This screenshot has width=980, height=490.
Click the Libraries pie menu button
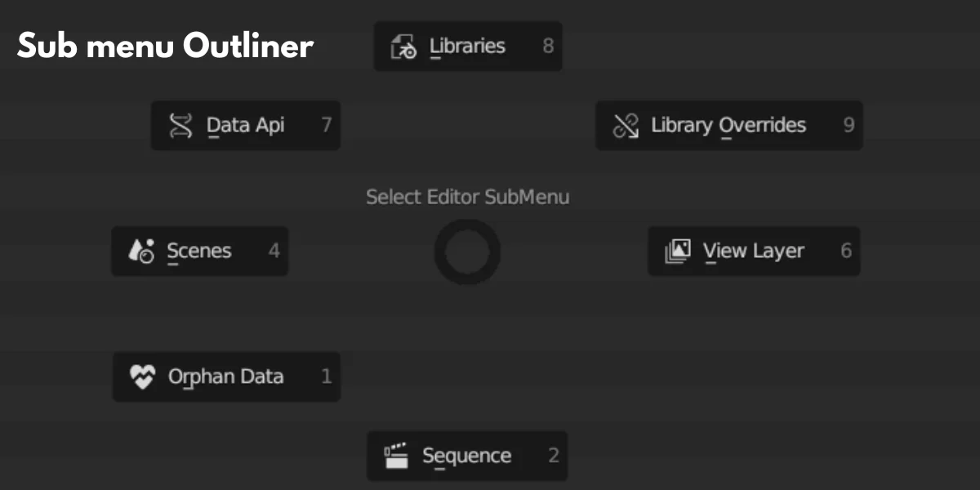[467, 47]
